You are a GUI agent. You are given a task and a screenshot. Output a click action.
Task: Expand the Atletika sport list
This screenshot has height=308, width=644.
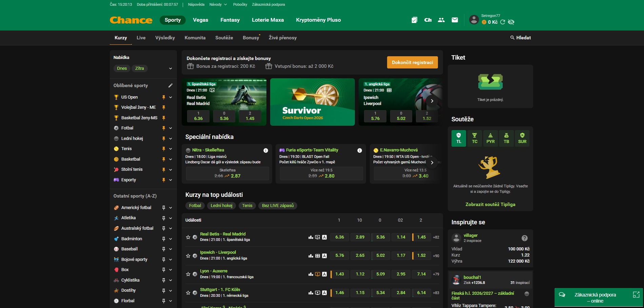170,218
